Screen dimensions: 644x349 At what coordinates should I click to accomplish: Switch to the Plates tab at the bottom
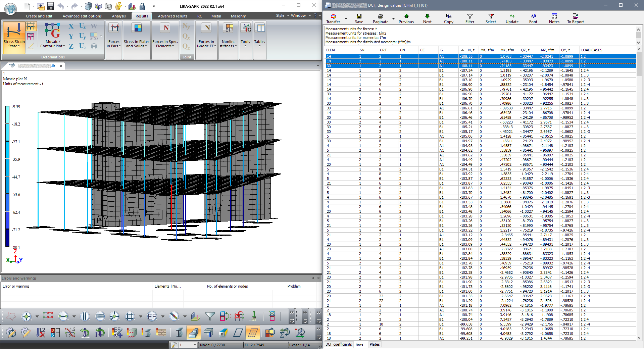click(375, 344)
